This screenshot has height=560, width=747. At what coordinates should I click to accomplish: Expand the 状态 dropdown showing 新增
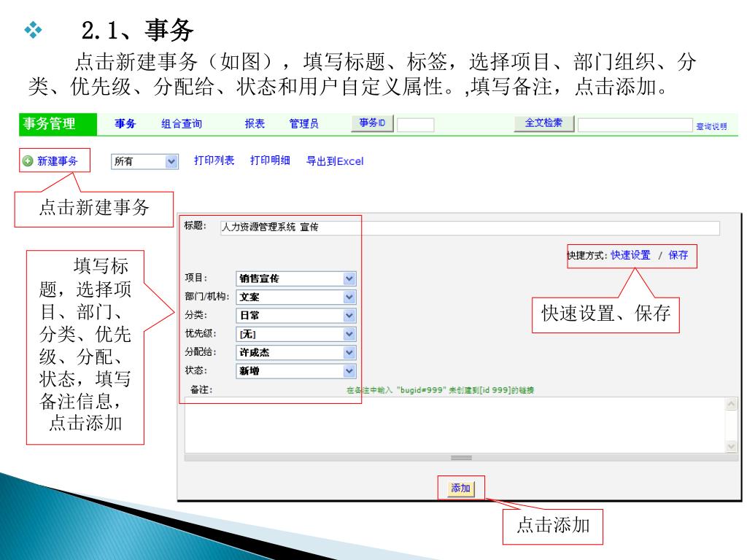(x=296, y=371)
